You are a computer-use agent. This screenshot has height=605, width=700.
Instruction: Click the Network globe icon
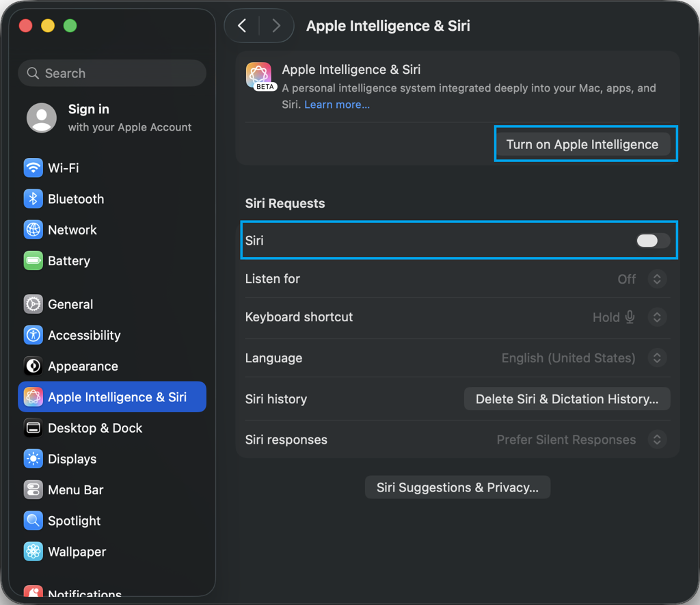coord(33,230)
